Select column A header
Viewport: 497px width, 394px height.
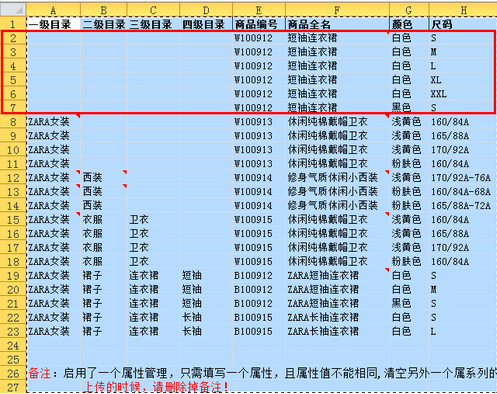(x=53, y=10)
